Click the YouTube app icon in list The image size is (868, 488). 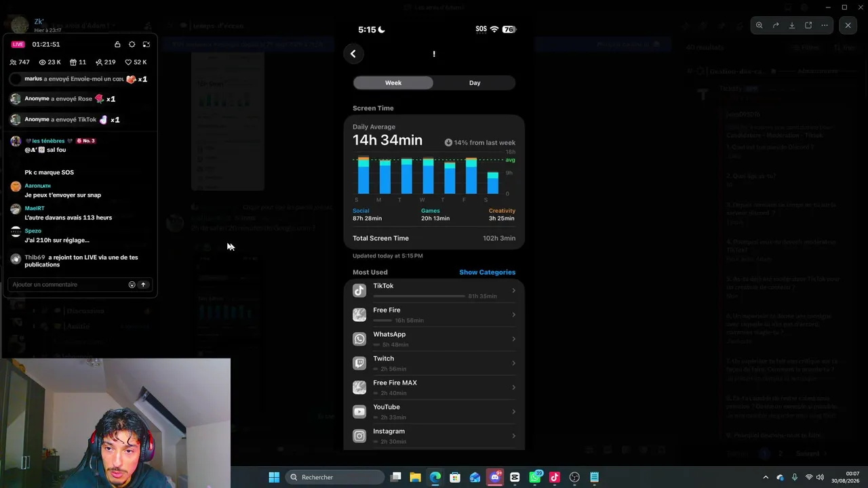(359, 411)
